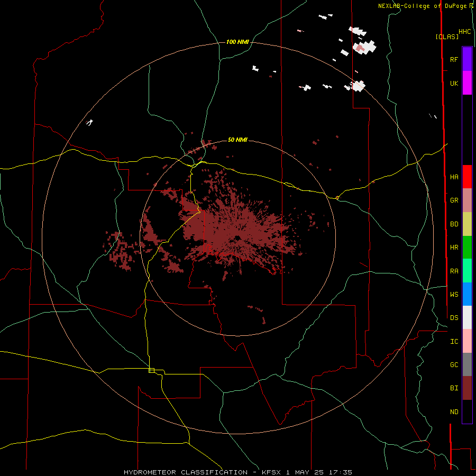Image resolution: width=476 pixels, height=476 pixels.
Task: Click the WS legend label
Action: pos(454,295)
